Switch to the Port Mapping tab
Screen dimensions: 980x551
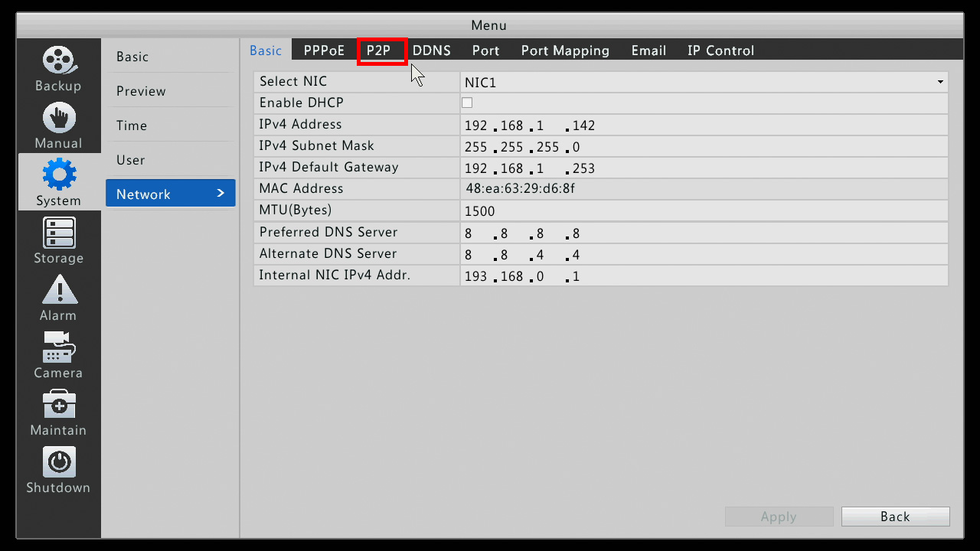click(x=565, y=51)
